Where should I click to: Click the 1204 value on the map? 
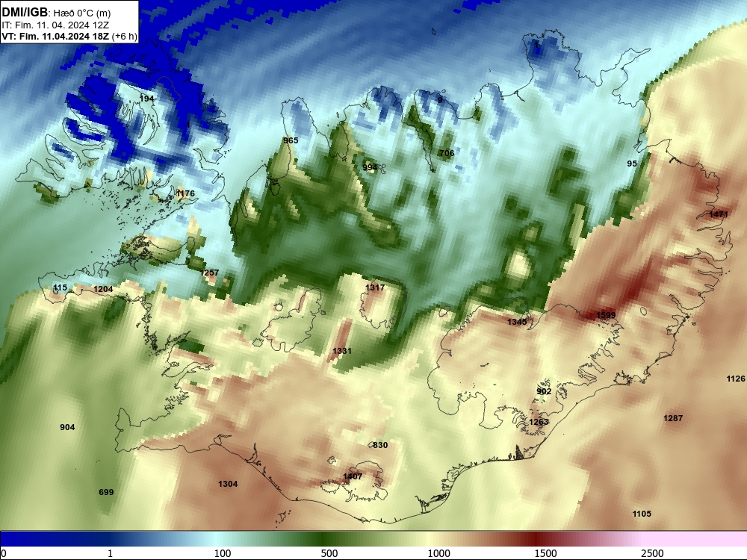pyautogui.click(x=103, y=289)
